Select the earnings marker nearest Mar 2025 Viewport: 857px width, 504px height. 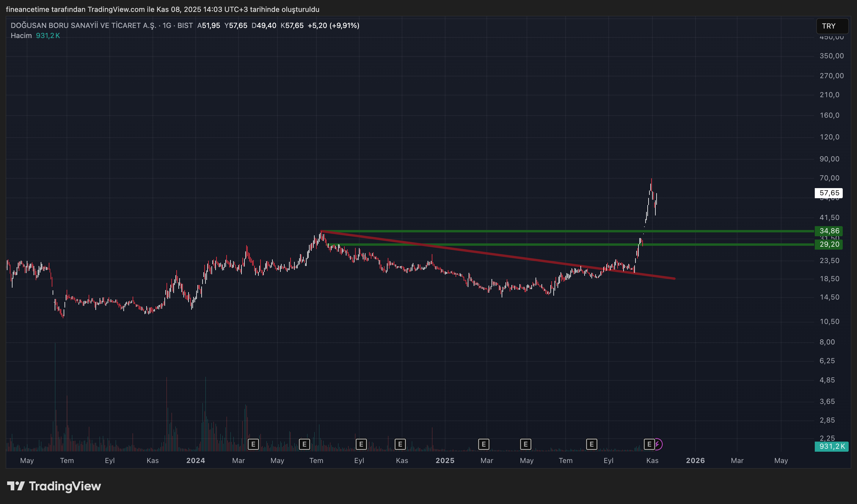tap(484, 444)
